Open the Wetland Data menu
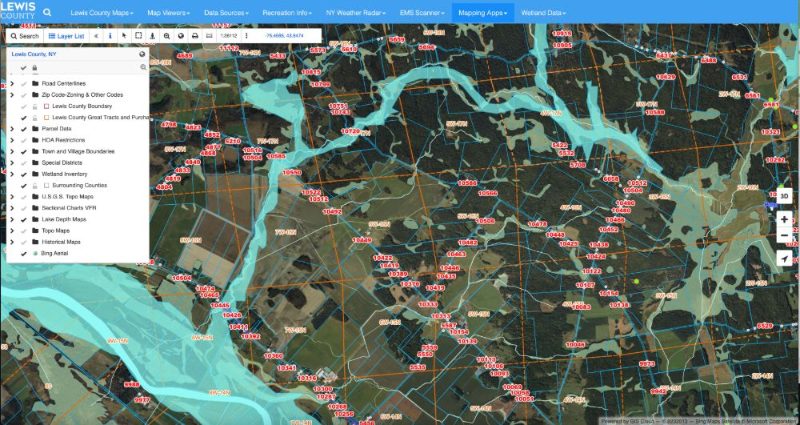Screen dimensions: 800x425 [x=543, y=13]
